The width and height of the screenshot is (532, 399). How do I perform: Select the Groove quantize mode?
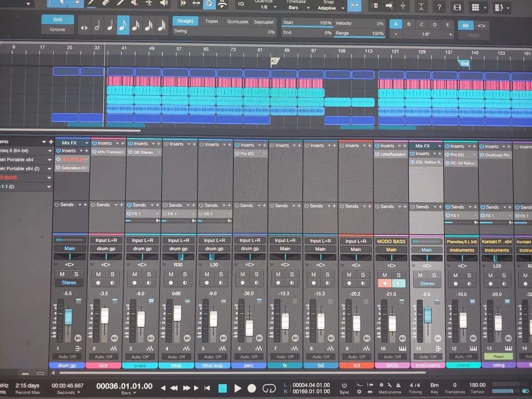pyautogui.click(x=58, y=29)
